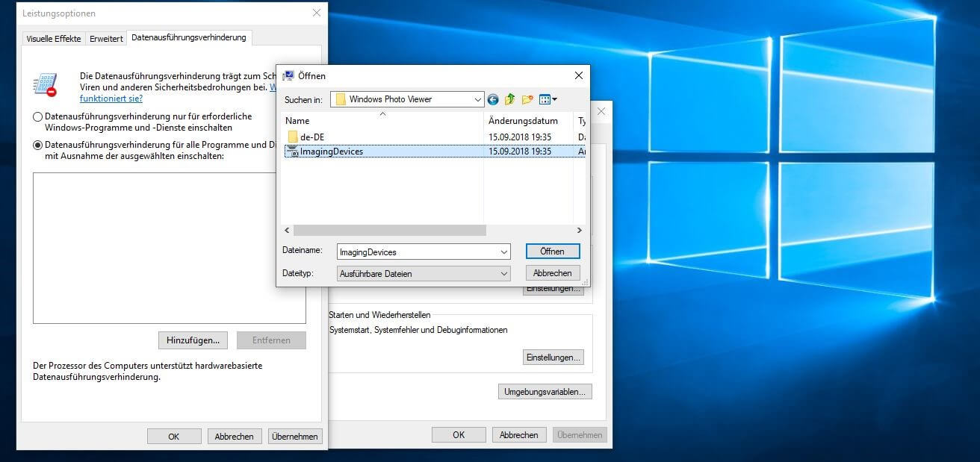
Task: Click Abbrechen in the Öffnen dialog
Action: click(553, 273)
